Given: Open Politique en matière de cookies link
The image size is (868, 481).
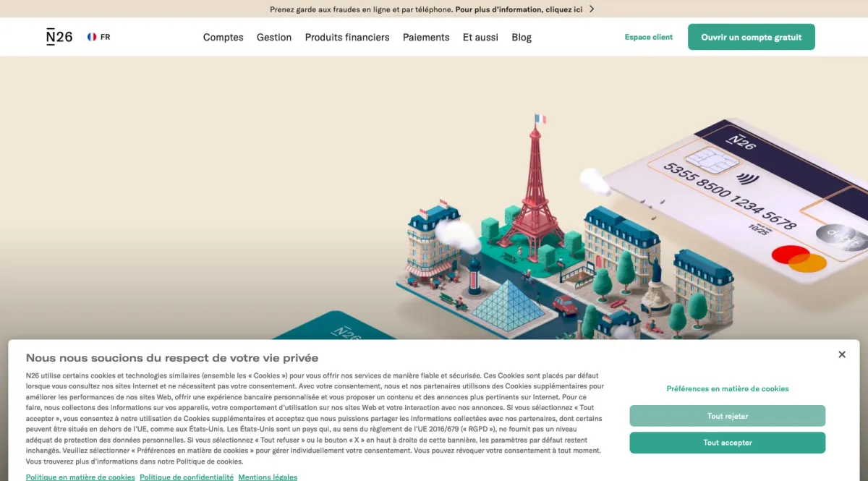Looking at the screenshot, I should [80, 477].
